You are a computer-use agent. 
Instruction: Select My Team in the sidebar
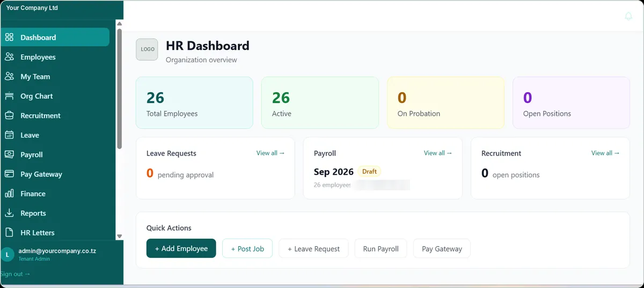click(55, 77)
